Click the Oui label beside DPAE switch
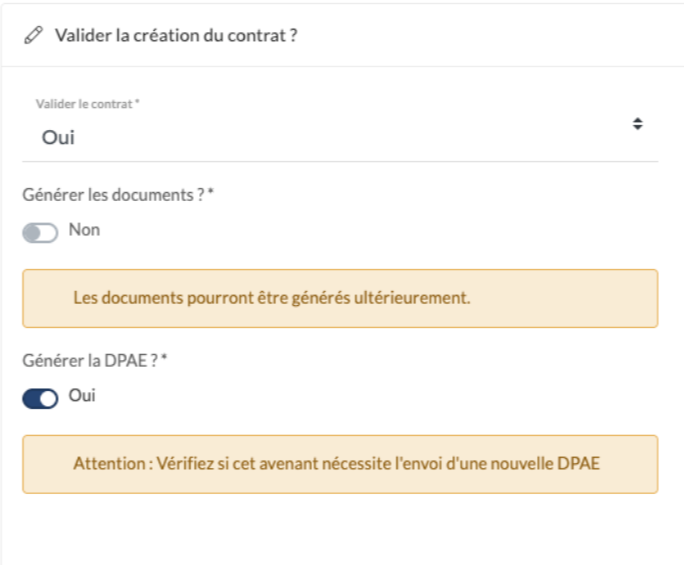 pyautogui.click(x=82, y=395)
